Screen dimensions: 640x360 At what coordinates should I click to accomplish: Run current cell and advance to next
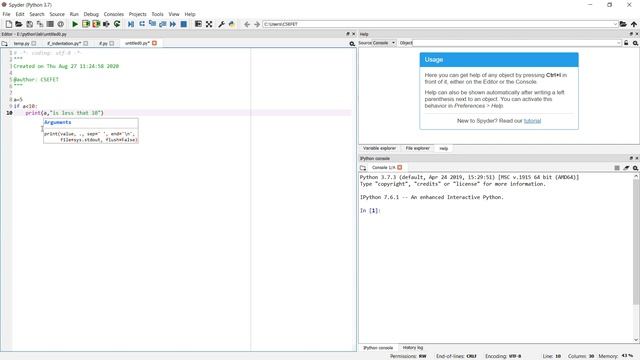coord(96,24)
